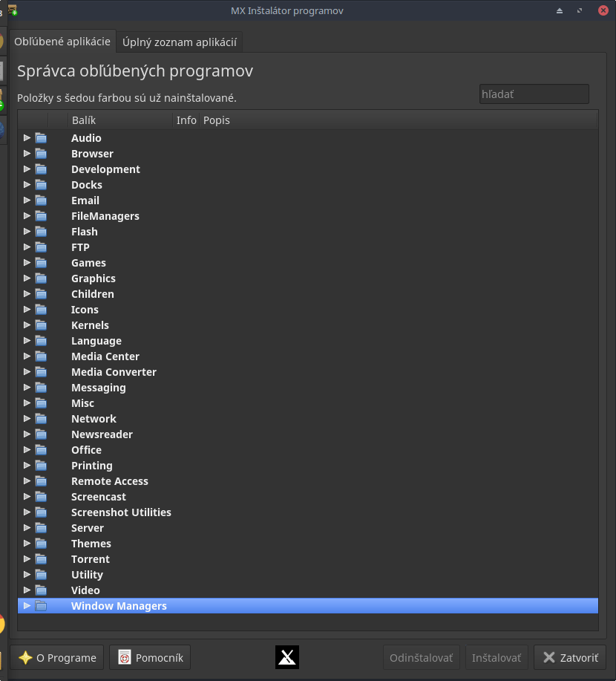Image resolution: width=616 pixels, height=681 pixels.
Task: Sort by the Balík column header
Action: point(120,120)
